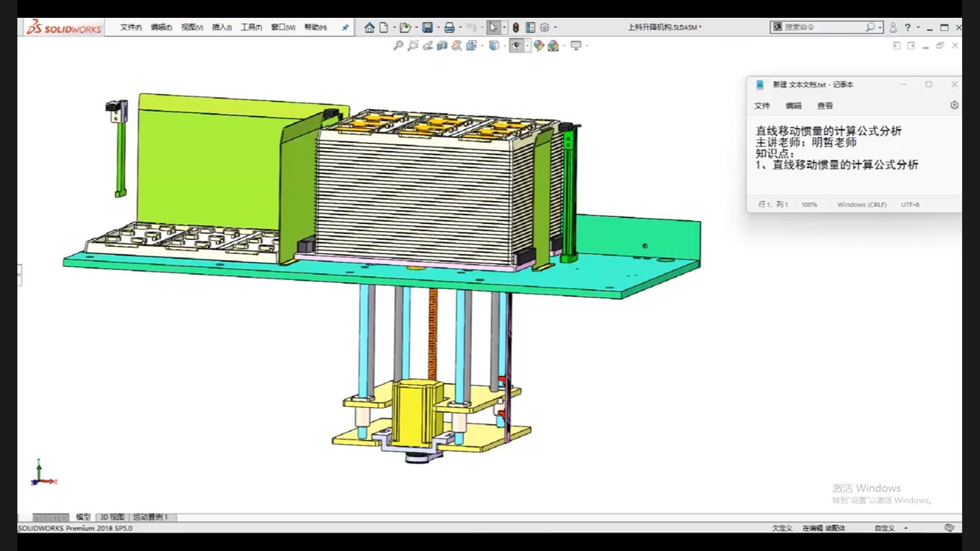Viewport: 980px width, 551px height.
Task: Expand the Select tool dropdown arrow
Action: pyautogui.click(x=504, y=28)
